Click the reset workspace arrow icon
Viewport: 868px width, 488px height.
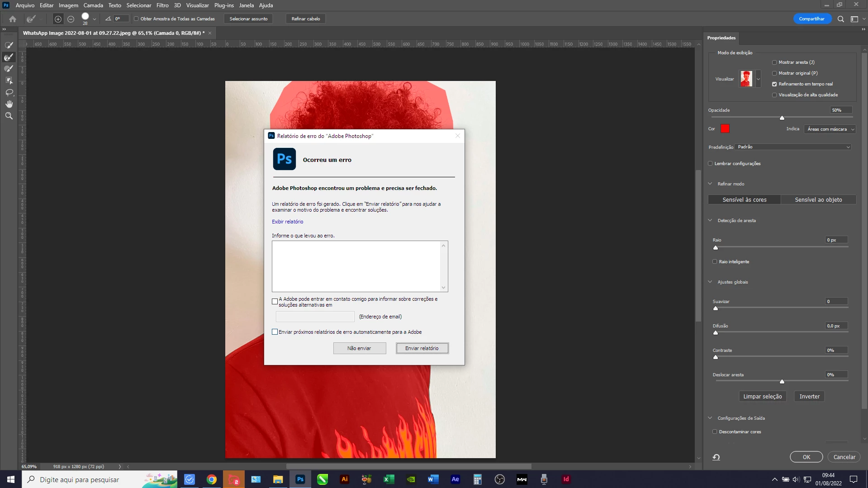716,457
